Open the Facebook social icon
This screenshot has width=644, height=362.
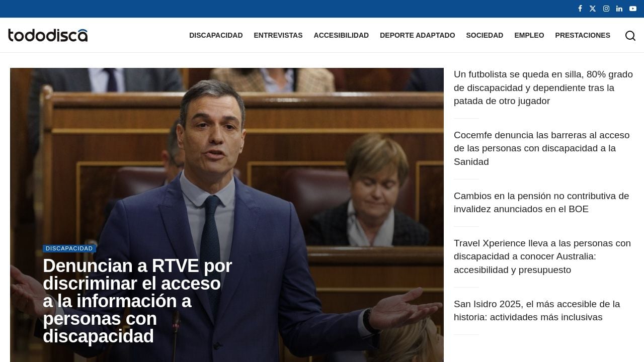click(580, 9)
